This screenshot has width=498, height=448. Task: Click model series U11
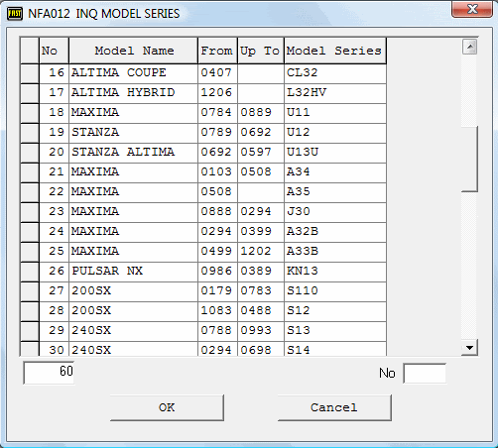pyautogui.click(x=335, y=113)
